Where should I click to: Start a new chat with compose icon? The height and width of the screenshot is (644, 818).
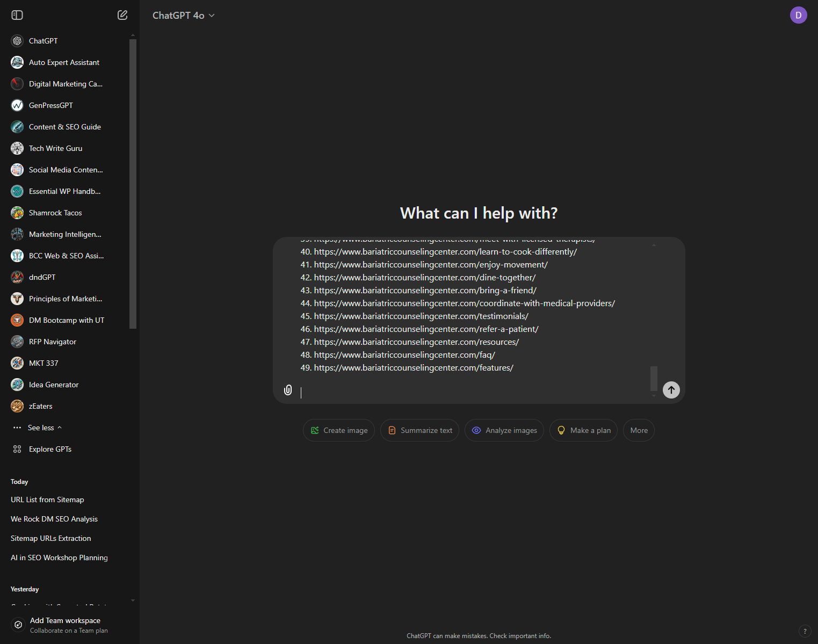[x=122, y=15]
